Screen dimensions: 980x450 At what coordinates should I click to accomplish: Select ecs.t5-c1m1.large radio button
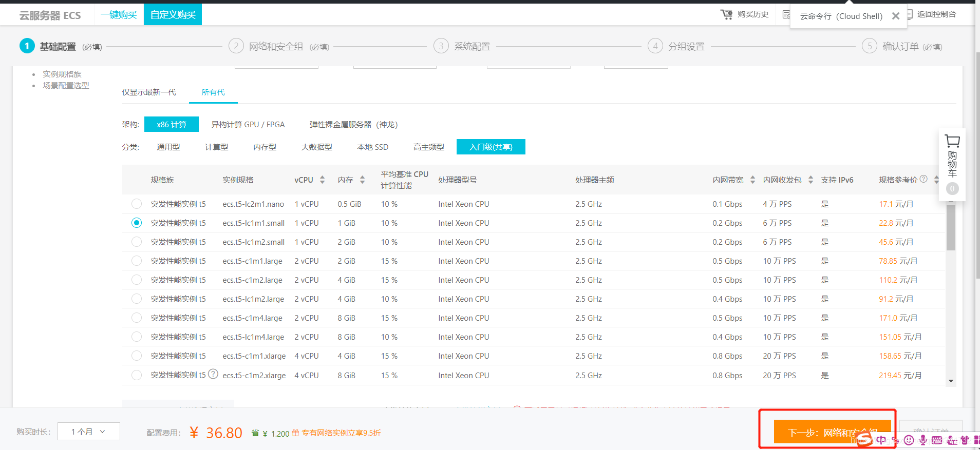click(137, 261)
